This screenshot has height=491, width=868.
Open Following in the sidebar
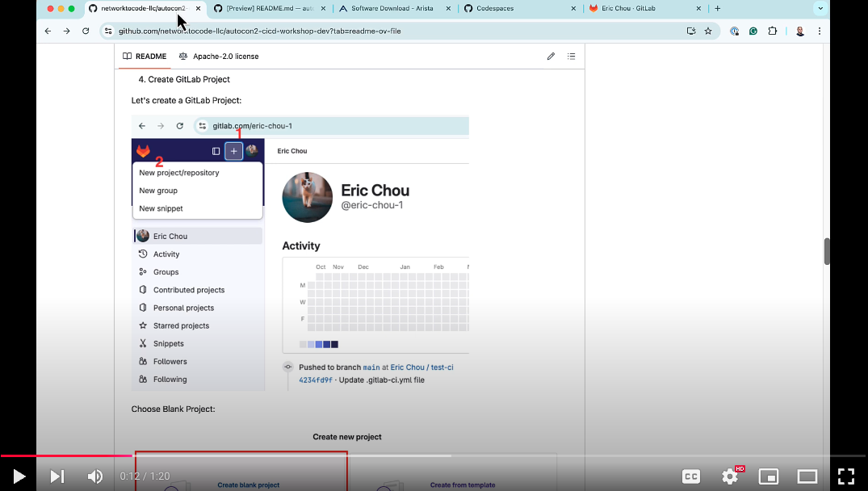(x=170, y=380)
